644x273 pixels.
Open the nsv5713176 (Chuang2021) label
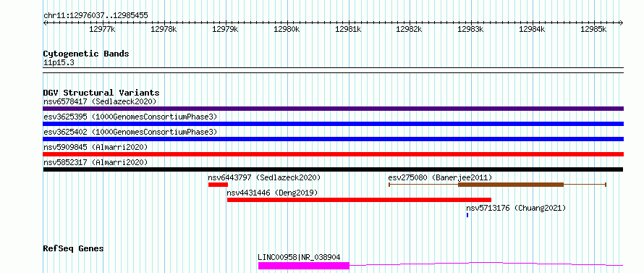516,208
